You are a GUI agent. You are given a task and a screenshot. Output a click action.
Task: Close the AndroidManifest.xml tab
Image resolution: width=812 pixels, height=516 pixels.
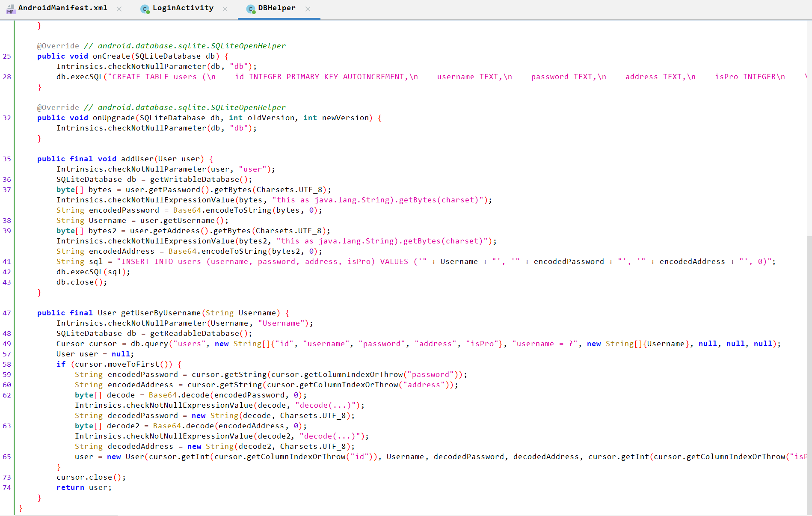pyautogui.click(x=119, y=9)
